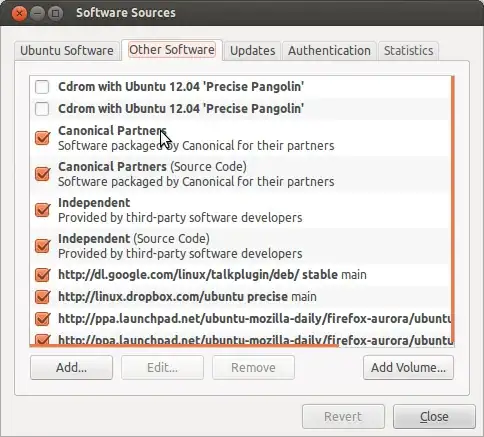The image size is (484, 437).
Task: Switch to the Ubuntu Software tab
Action: click(67, 51)
